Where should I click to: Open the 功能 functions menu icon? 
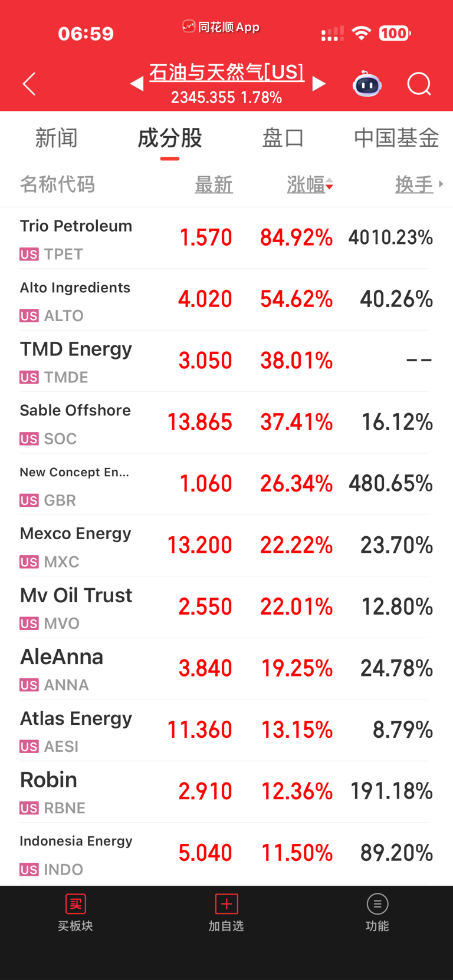click(x=377, y=904)
